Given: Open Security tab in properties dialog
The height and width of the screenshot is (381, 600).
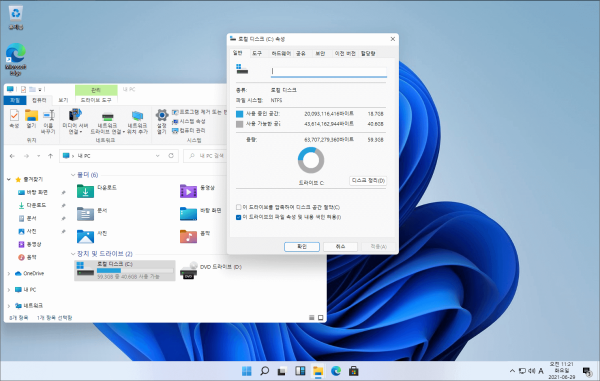Looking at the screenshot, I should (320, 53).
